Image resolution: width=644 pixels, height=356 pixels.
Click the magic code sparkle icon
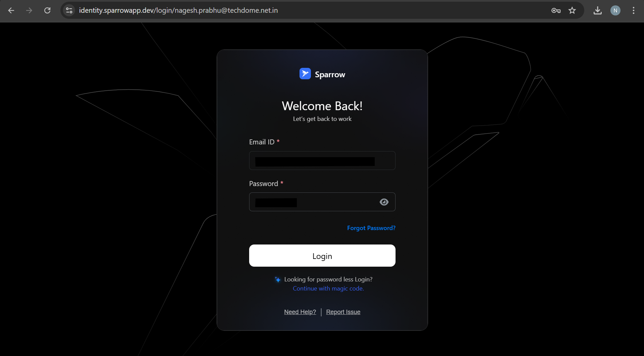[278, 279]
